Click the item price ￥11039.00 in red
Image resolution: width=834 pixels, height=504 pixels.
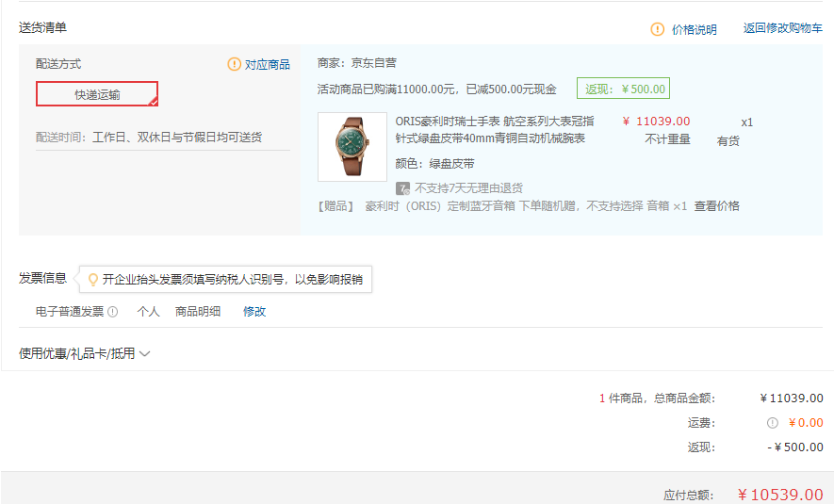pos(656,122)
